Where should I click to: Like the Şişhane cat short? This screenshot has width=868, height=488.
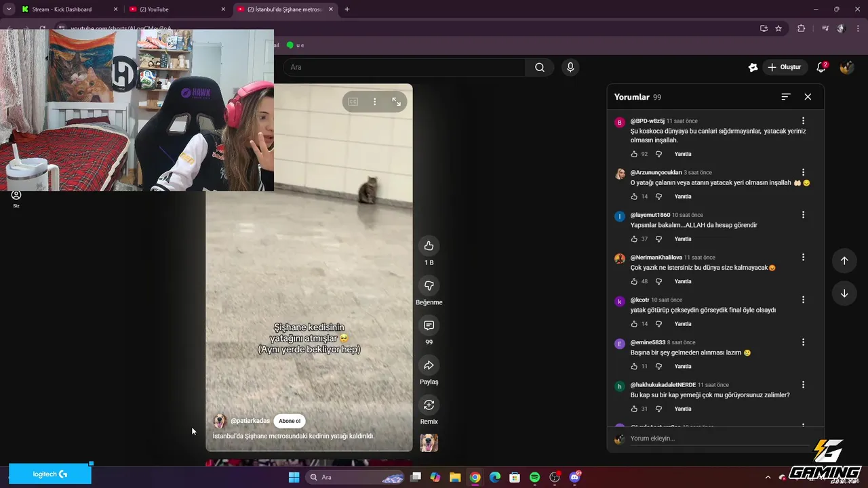click(429, 245)
